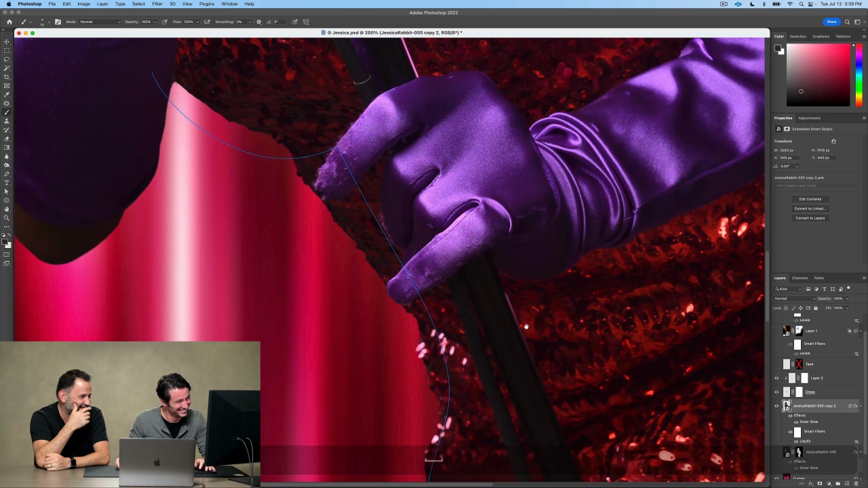
Task: Show the hidden Tape layer
Action: [x=776, y=365]
